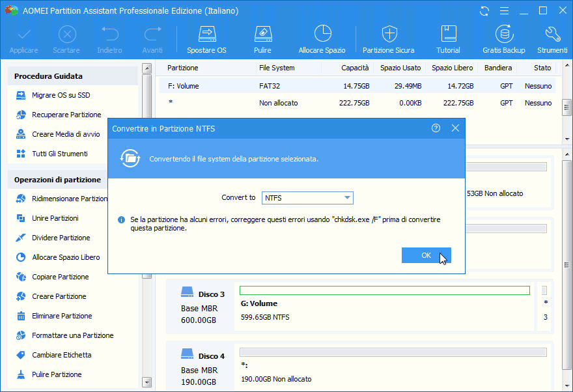Click the Operazioni di partizione header
This screenshot has height=392, width=573.
57,180
